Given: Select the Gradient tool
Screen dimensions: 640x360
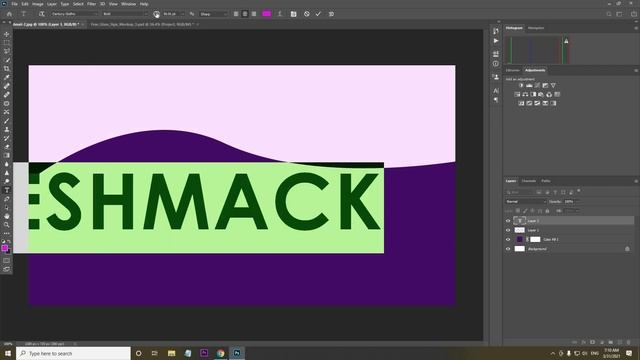Looking at the screenshot, I should [x=7, y=155].
